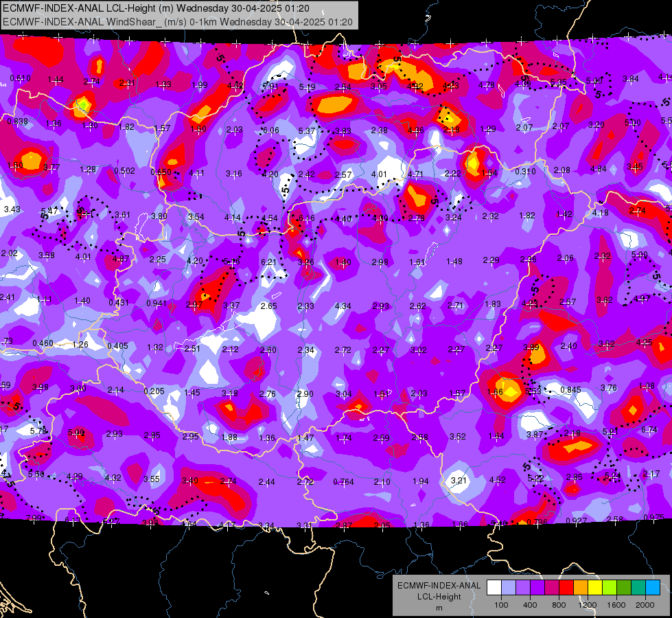Click the wind shear value 6.16
Viewport: 672px width, 618px height.
(306, 218)
